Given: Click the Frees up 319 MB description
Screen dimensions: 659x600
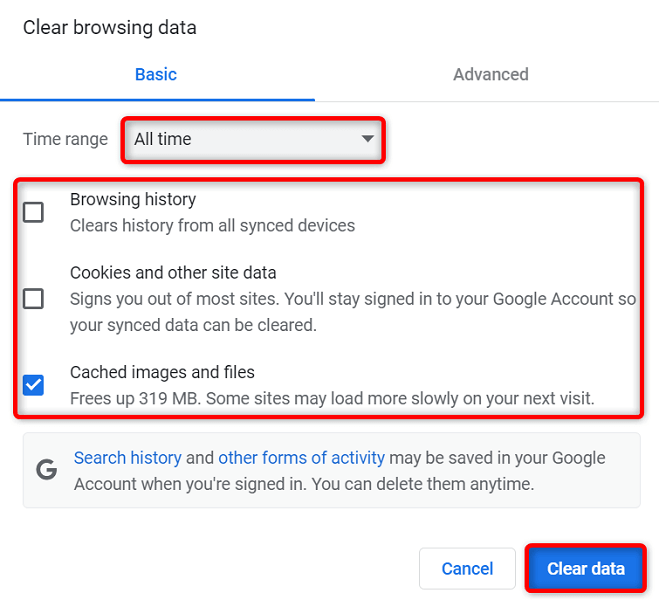Looking at the screenshot, I should click(331, 398).
